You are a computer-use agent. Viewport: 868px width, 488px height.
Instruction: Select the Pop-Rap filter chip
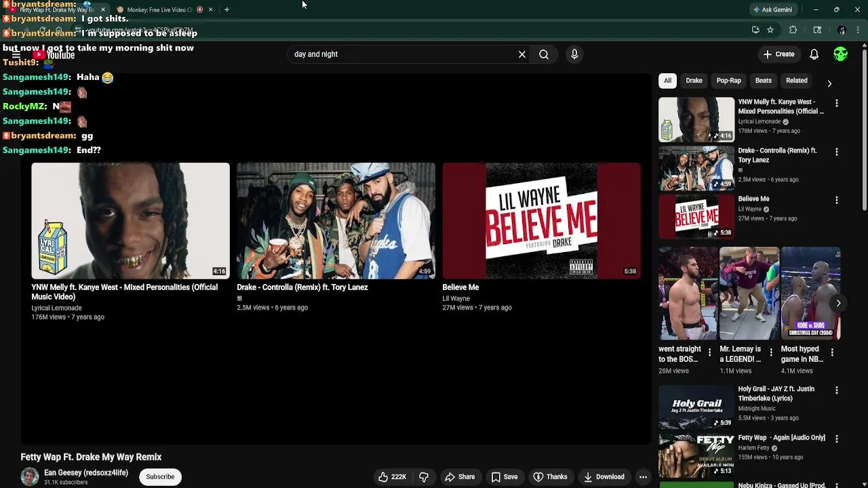coord(728,81)
